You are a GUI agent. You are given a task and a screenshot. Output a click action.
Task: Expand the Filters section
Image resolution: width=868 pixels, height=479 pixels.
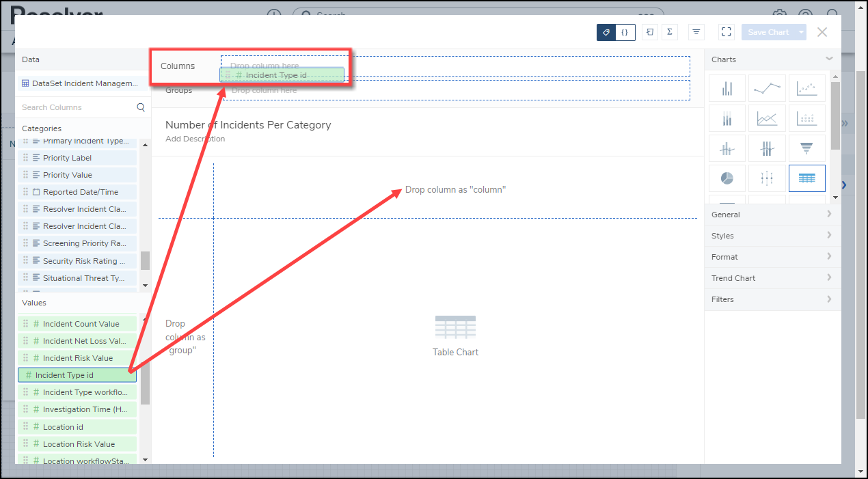click(x=773, y=299)
